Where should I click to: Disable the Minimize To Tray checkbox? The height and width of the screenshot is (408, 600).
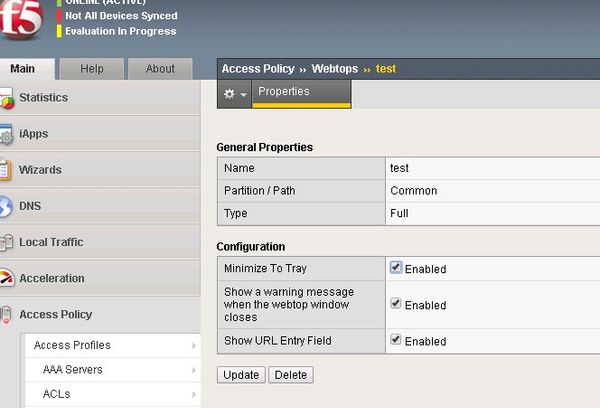[x=396, y=268]
